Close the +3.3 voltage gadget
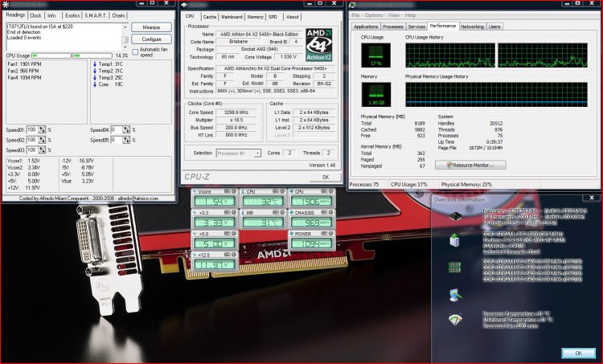The height and width of the screenshot is (364, 603). point(233,213)
